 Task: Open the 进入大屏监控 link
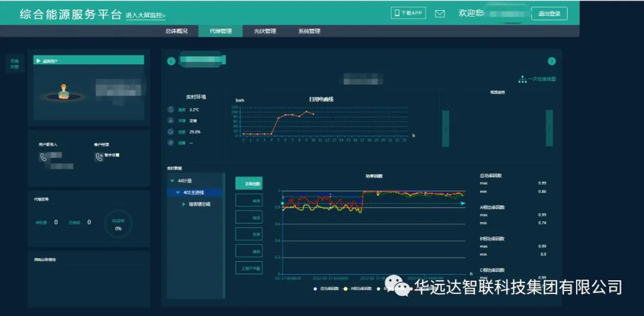point(145,16)
